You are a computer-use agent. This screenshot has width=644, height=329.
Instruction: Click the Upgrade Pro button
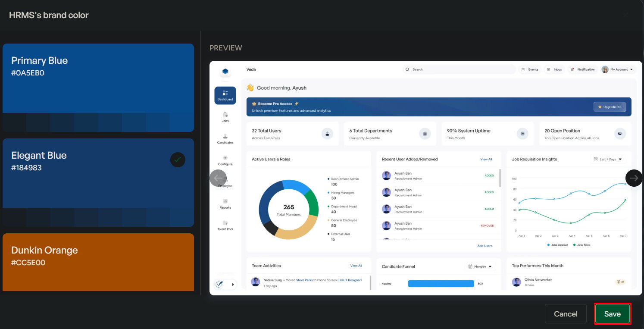(x=610, y=107)
